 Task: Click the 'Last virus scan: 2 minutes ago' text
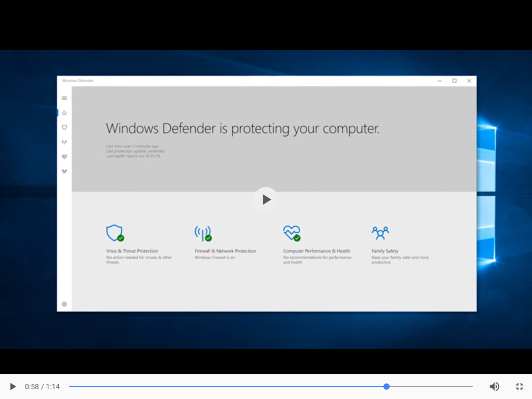(132, 146)
